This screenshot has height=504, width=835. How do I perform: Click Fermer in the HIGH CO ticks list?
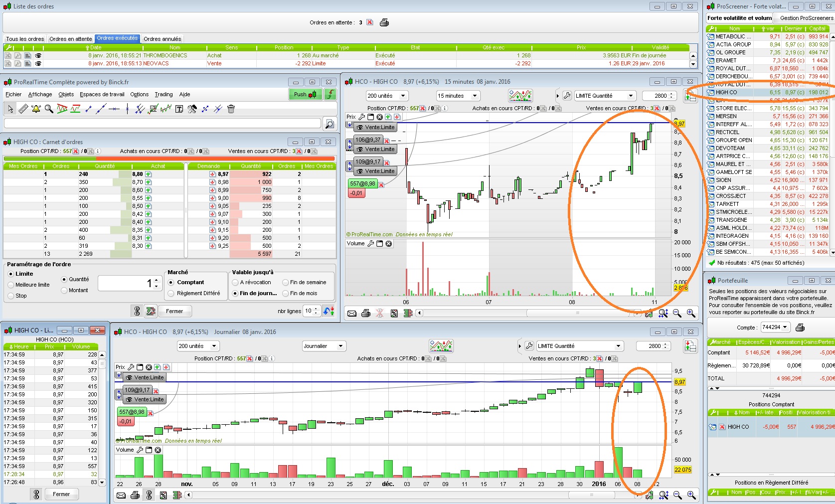(61, 494)
